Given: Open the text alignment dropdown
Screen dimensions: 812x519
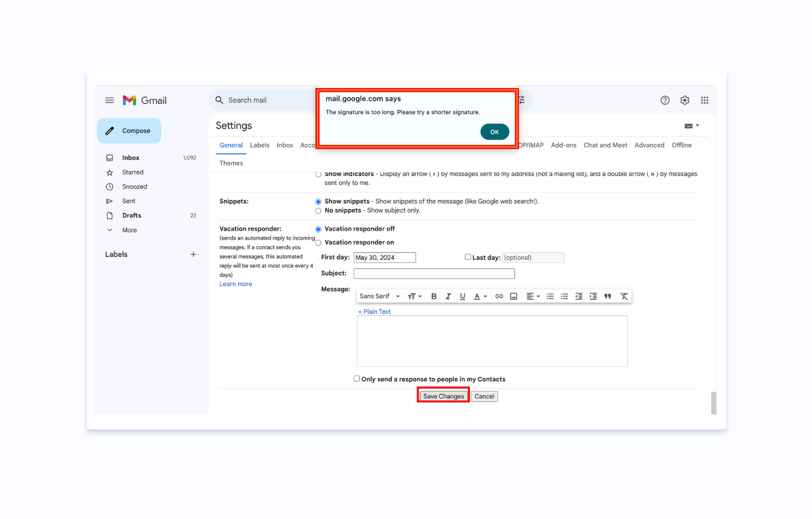Looking at the screenshot, I should coord(533,297).
